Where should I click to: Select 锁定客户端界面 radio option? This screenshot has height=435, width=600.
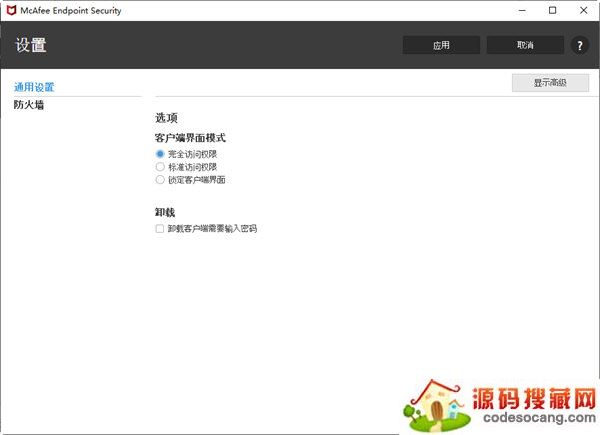pos(160,179)
